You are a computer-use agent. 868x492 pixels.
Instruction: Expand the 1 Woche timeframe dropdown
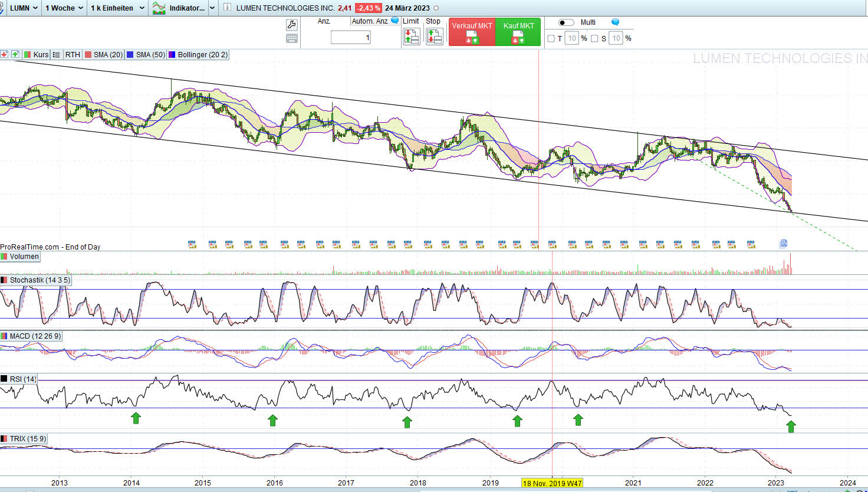(64, 8)
